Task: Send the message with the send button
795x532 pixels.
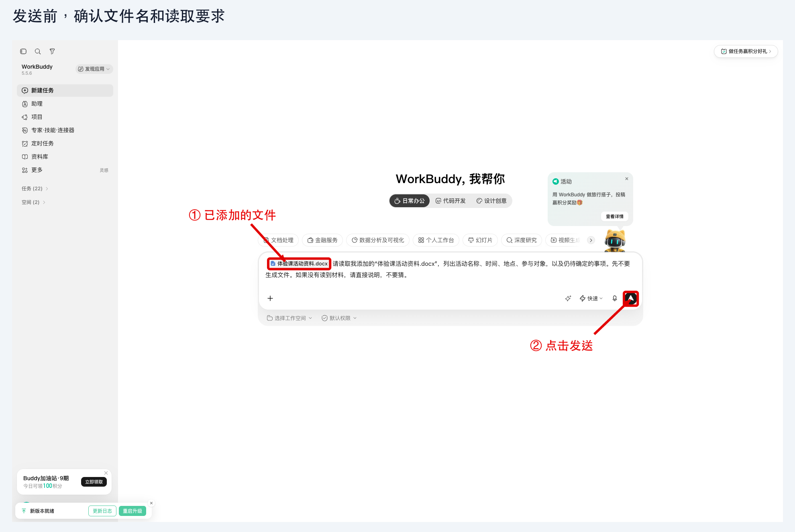Action: click(631, 298)
